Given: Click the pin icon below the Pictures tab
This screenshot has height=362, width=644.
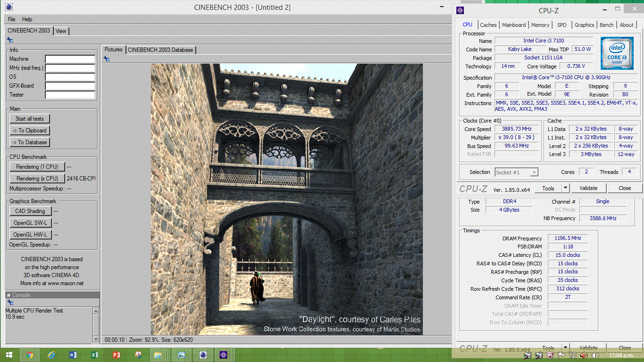Looking at the screenshot, I should (x=107, y=59).
